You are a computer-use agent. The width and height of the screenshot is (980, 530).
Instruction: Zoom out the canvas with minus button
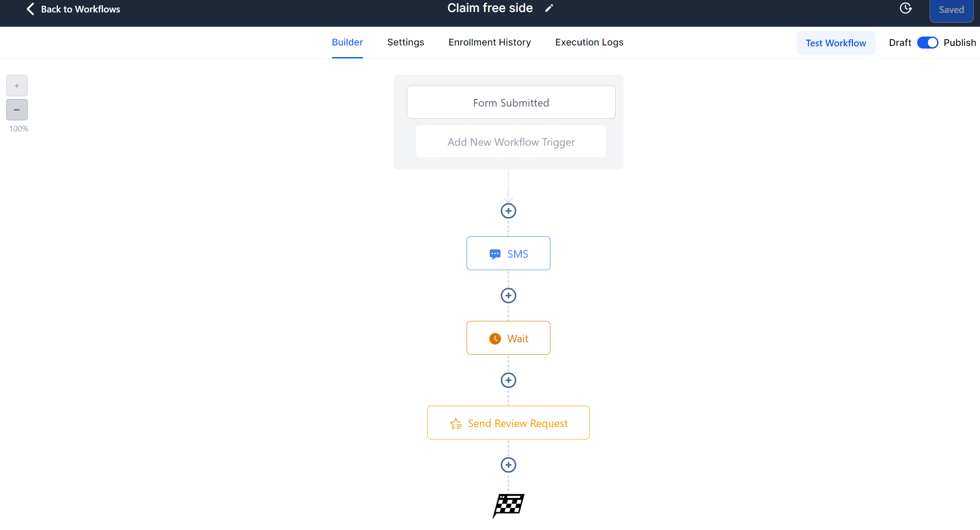[x=17, y=110]
